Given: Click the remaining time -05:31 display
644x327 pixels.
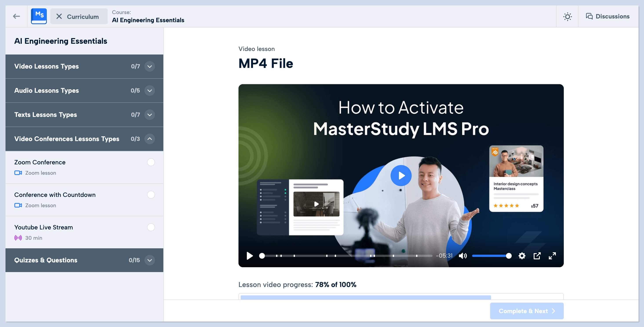Looking at the screenshot, I should point(444,256).
